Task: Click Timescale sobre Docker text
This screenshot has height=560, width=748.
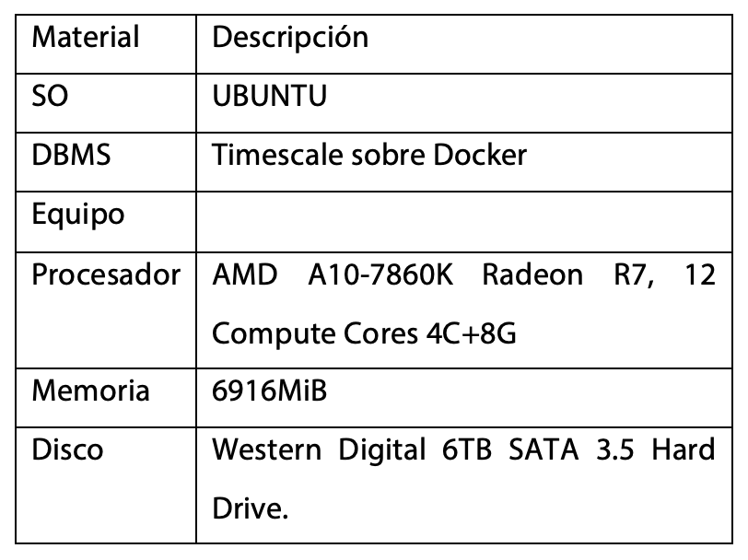Action: coord(369,155)
